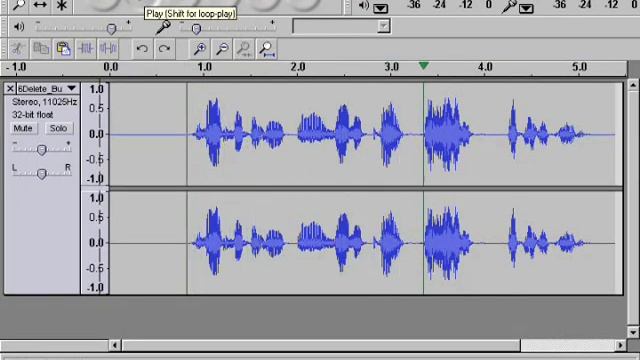Open output meter options dropdown
This screenshot has width=640, height=360.
point(380,8)
